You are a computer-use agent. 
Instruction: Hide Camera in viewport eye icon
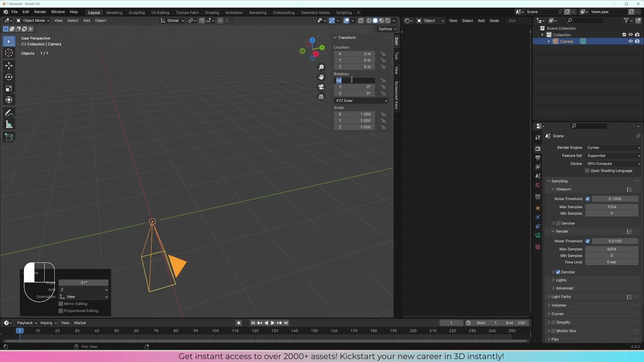(x=631, y=41)
